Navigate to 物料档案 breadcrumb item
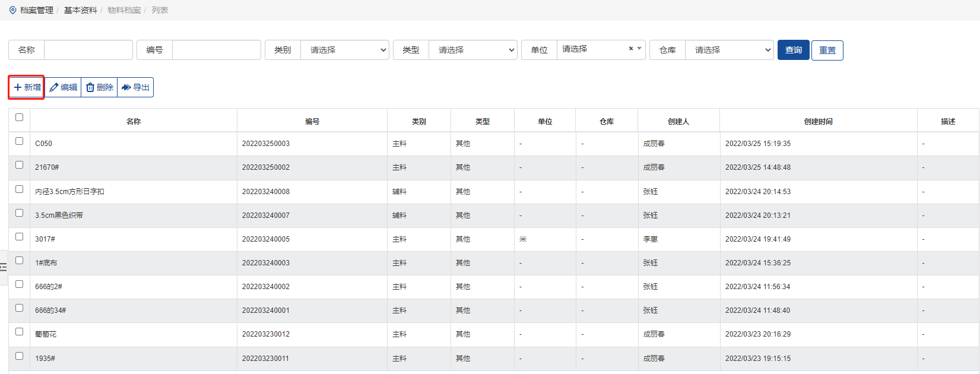Screen dimensions: 980x374 tap(124, 10)
